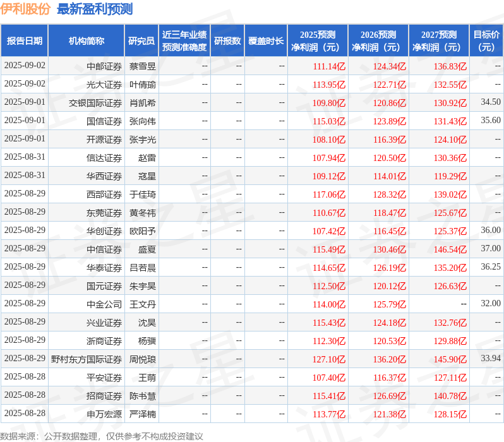Click researcher name 王文丹
The height and width of the screenshot is (442, 504).
pyautogui.click(x=143, y=305)
